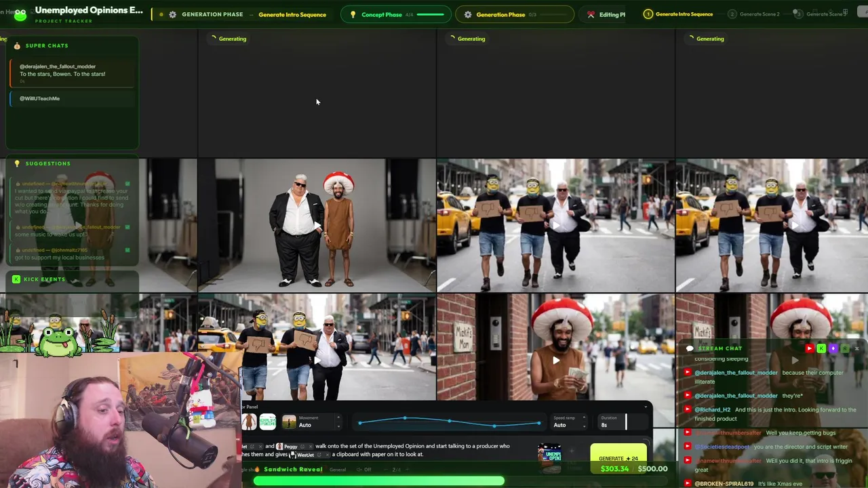Click the speech bubble icon beside STREAM CHAT
868x488 pixels.
690,348
